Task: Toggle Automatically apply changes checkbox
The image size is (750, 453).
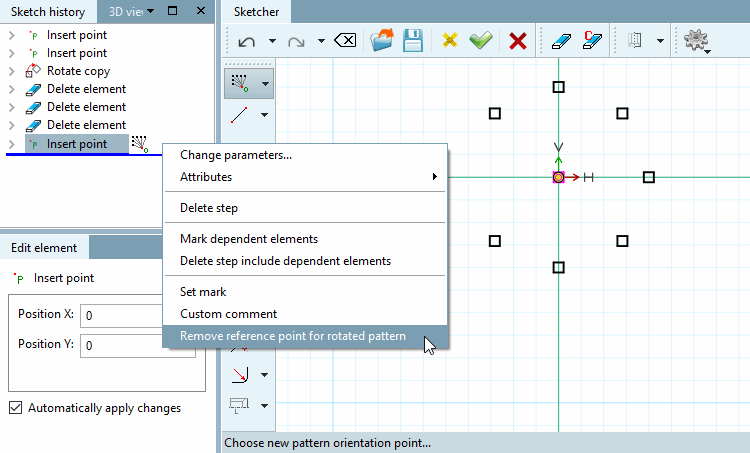Action: tap(15, 408)
